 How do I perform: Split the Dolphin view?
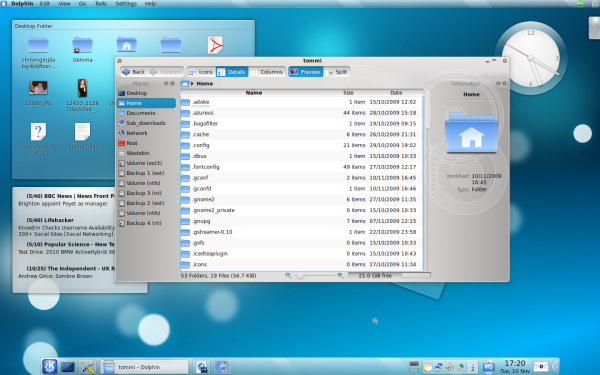point(337,72)
